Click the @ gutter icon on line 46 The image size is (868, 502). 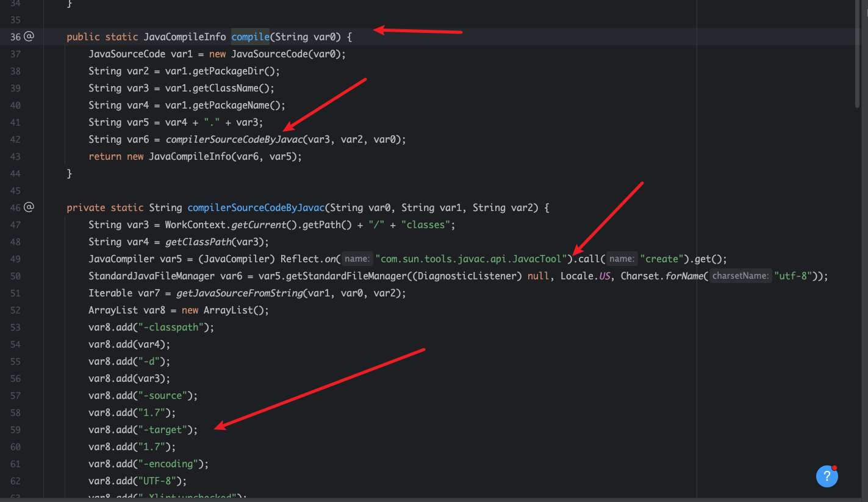(x=29, y=207)
